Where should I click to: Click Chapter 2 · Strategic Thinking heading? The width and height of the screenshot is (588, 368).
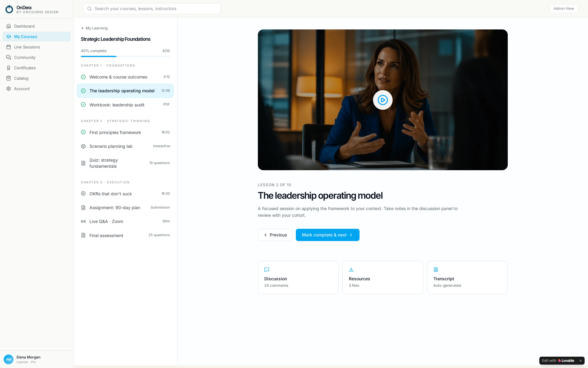tap(115, 121)
